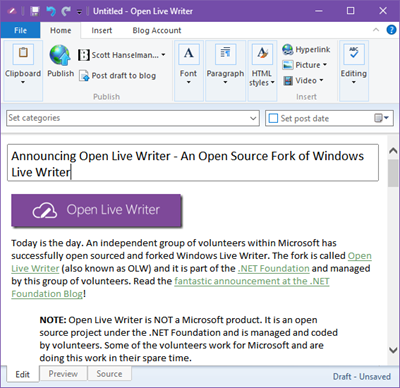
Task: Expand the Picture insert dropdown
Action: (305, 65)
